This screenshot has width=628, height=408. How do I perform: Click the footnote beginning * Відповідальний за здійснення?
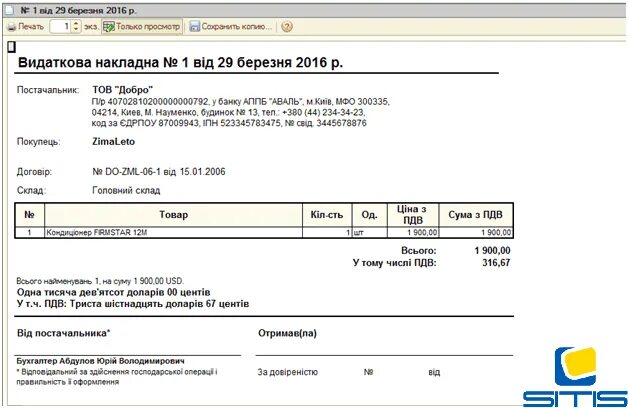[117, 377]
